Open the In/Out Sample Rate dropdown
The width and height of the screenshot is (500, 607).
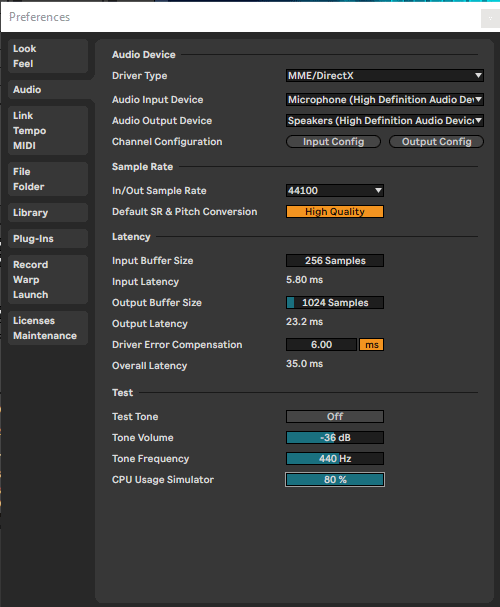pos(335,190)
